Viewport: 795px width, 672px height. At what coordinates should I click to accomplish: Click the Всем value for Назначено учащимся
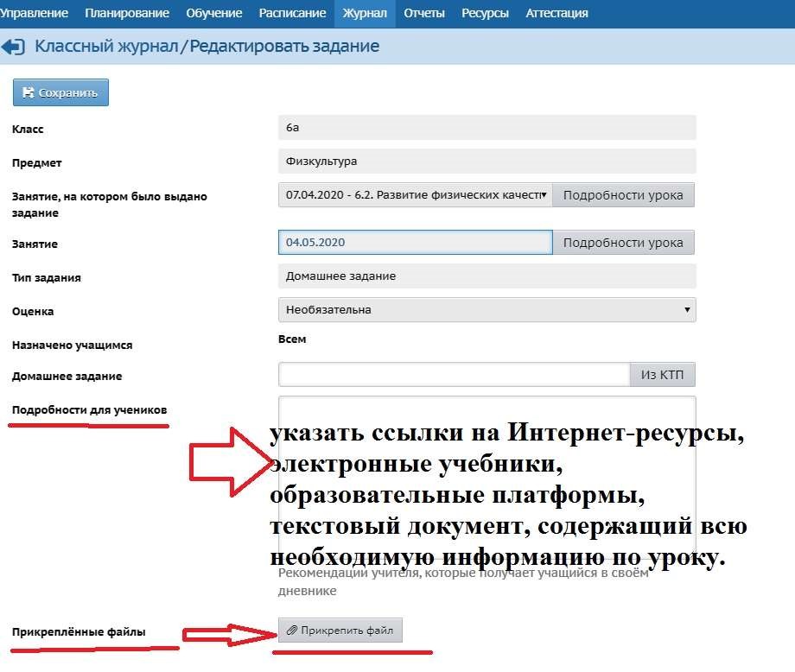point(292,339)
